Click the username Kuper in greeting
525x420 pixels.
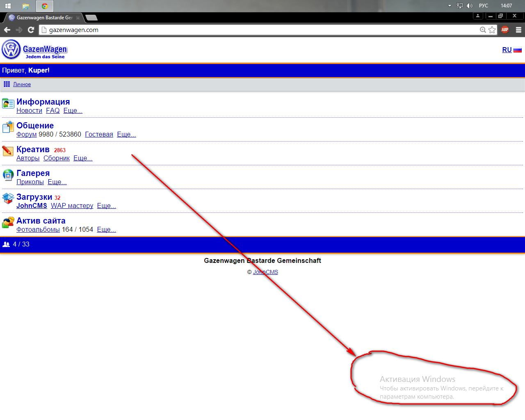point(38,70)
